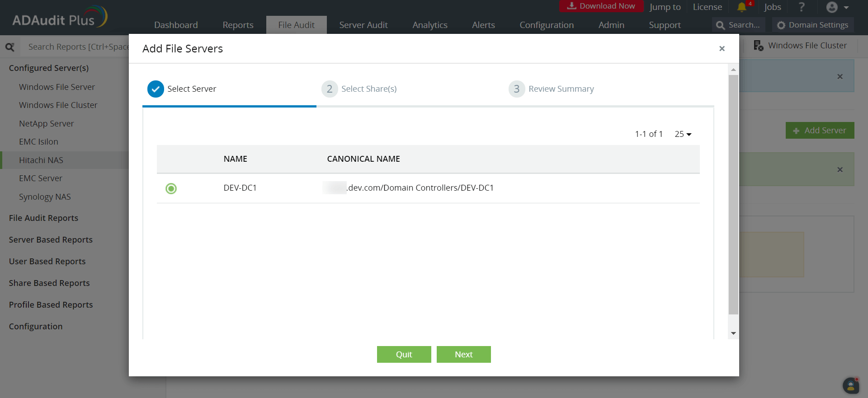Screen dimensions: 868x398
Task: Open the 25 rows-per-page dropdown
Action: [683, 134]
